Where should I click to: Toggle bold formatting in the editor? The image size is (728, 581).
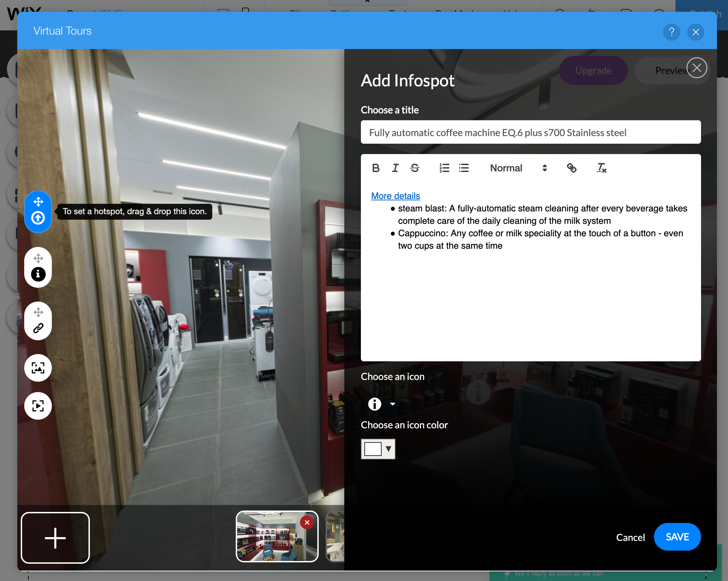[376, 168]
